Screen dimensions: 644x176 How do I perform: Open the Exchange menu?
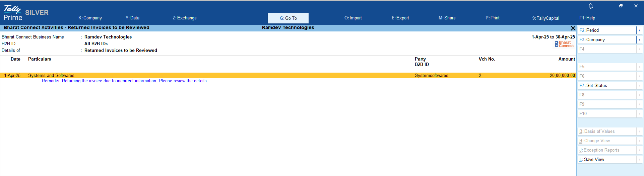(x=185, y=18)
